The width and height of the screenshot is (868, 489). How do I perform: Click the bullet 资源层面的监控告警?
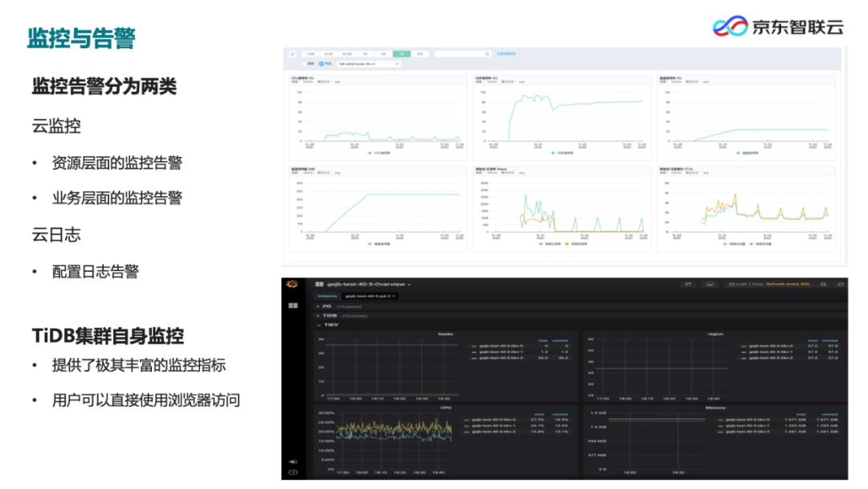click(x=117, y=162)
